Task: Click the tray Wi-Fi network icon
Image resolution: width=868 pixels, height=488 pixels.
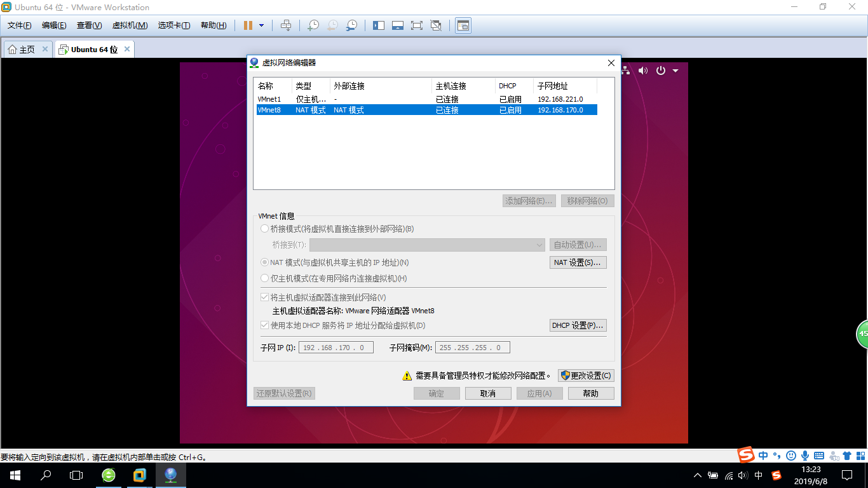Action: (x=729, y=475)
